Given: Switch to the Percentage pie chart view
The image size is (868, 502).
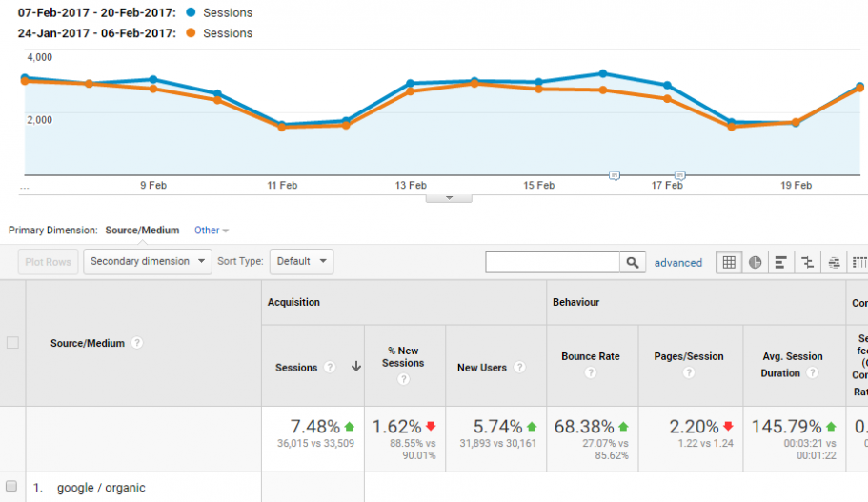Looking at the screenshot, I should [756, 262].
